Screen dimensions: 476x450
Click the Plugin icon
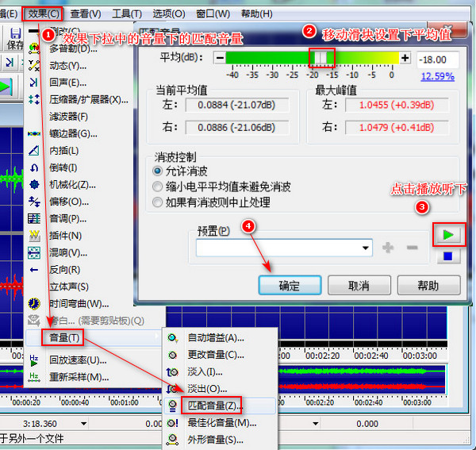[x=34, y=236]
